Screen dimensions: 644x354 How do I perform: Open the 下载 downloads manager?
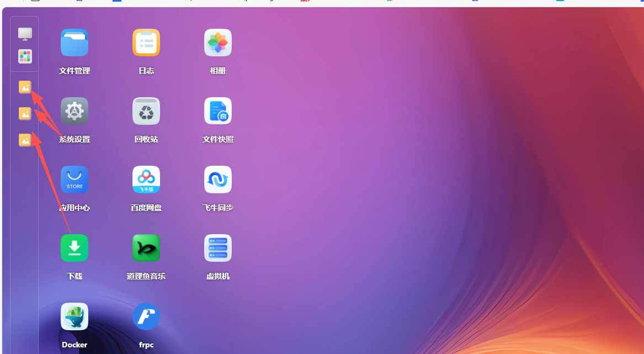(74, 248)
